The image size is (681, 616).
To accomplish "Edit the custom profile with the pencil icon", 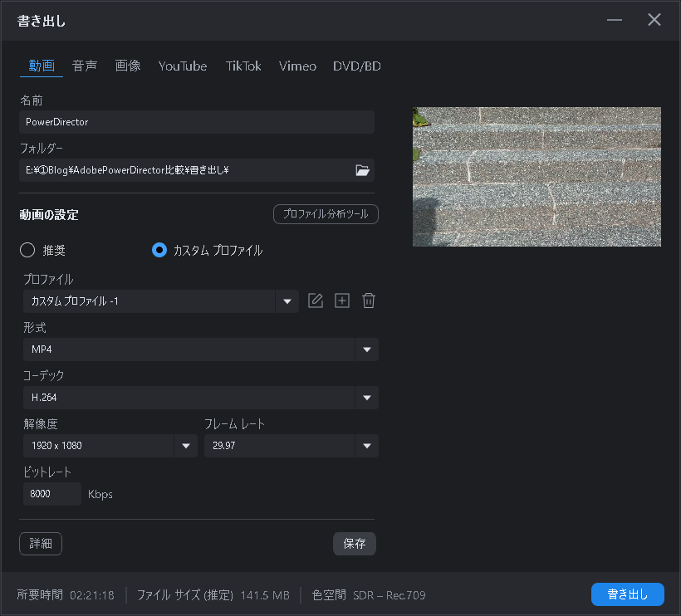I will coord(315,301).
